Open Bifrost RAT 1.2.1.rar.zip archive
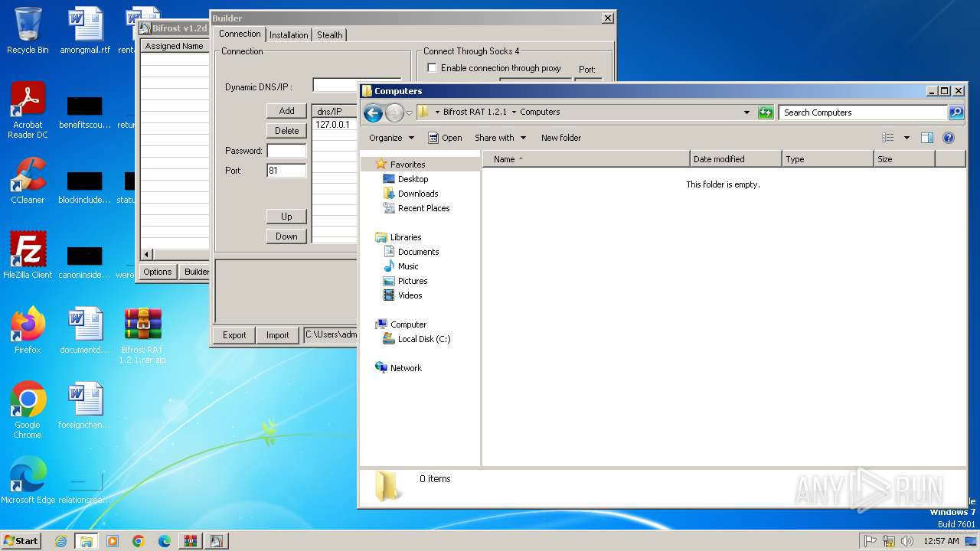The height and width of the screenshot is (551, 980). 142,335
